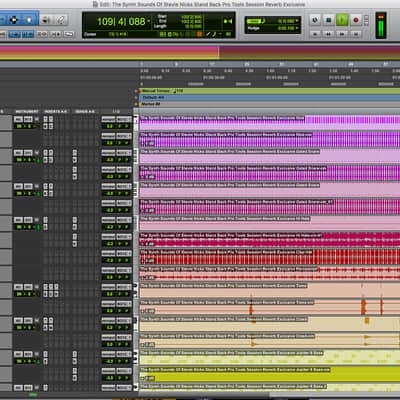Stop playback with the transport Stop button
The height and width of the screenshot is (400, 400).
coord(328,20)
